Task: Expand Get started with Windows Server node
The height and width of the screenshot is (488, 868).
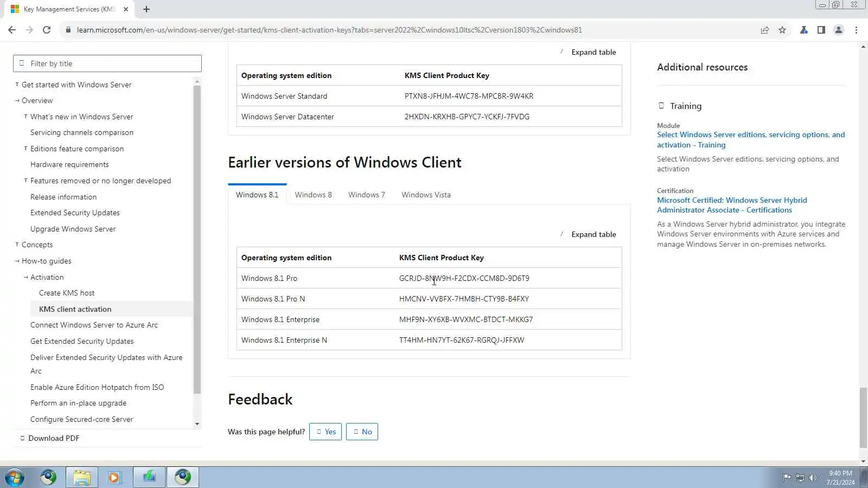Action: [x=17, y=85]
